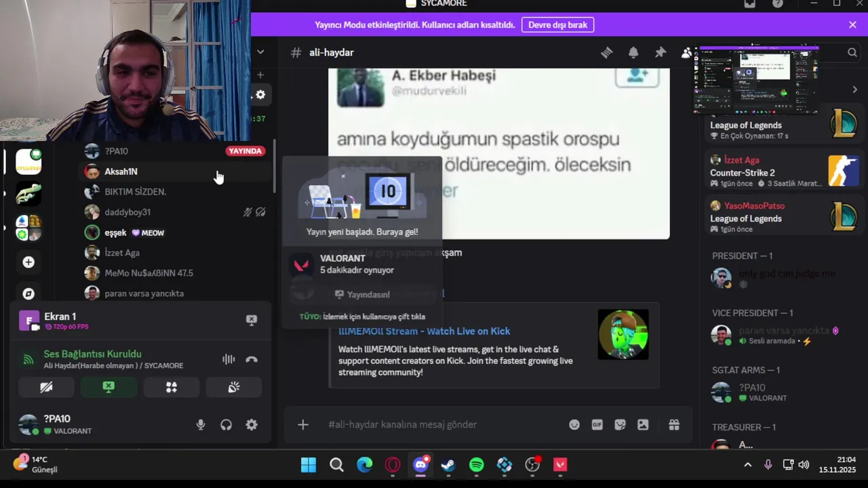The width and height of the screenshot is (868, 488).
Task: Open the channel threads icon
Action: click(x=606, y=52)
